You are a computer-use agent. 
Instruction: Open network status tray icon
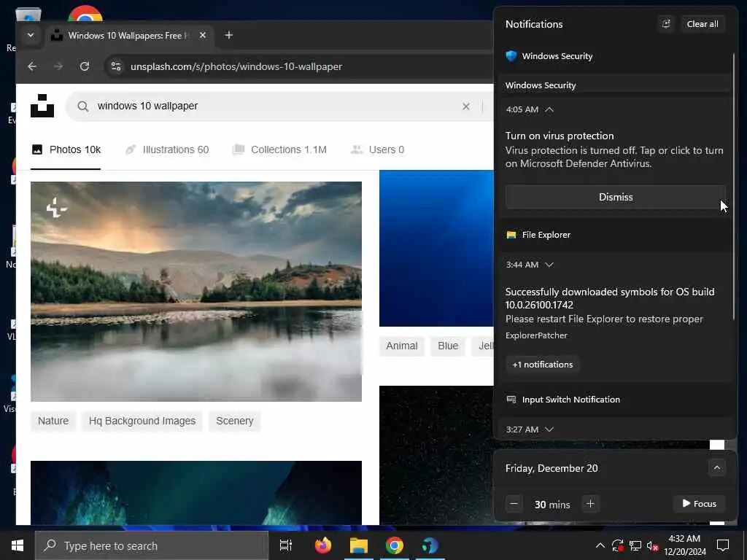[x=635, y=545]
